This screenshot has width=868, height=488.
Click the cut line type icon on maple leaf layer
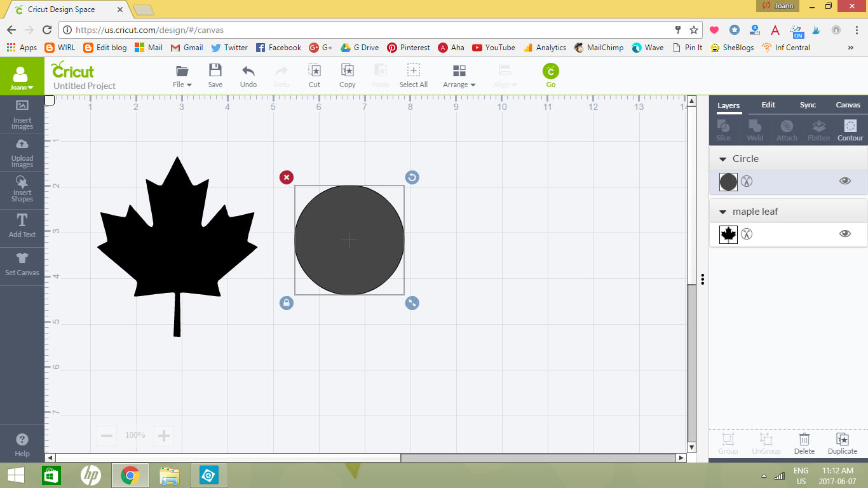[747, 234]
